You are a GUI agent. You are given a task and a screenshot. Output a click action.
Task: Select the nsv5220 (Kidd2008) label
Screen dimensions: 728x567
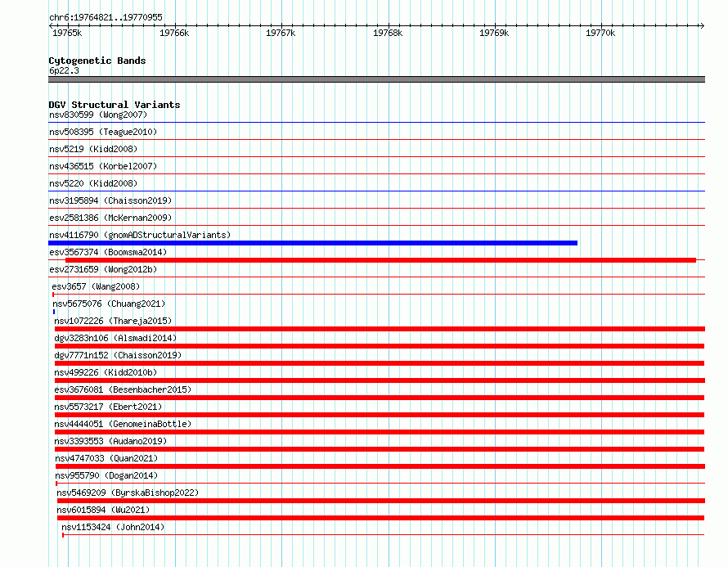pos(93,183)
